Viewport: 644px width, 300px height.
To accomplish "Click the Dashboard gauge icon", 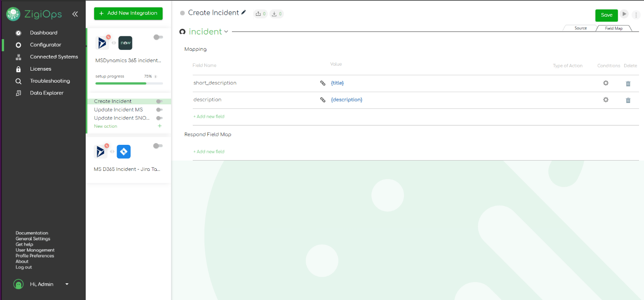I will coord(18,33).
